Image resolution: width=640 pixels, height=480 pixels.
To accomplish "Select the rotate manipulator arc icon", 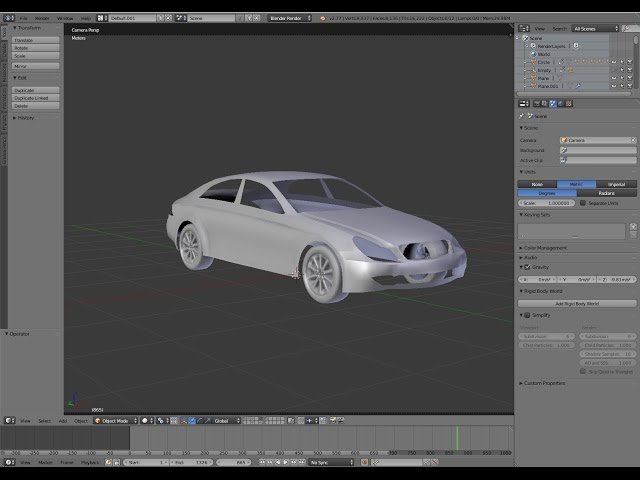I will click(200, 420).
